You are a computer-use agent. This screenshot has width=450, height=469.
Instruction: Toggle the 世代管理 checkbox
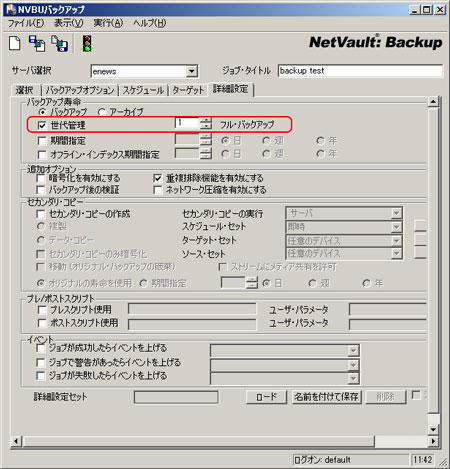tap(42, 125)
